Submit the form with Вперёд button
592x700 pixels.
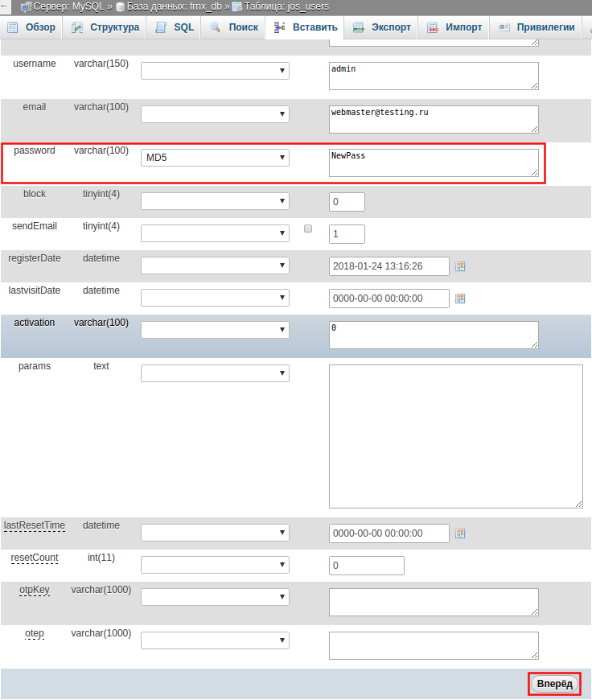coord(554,683)
